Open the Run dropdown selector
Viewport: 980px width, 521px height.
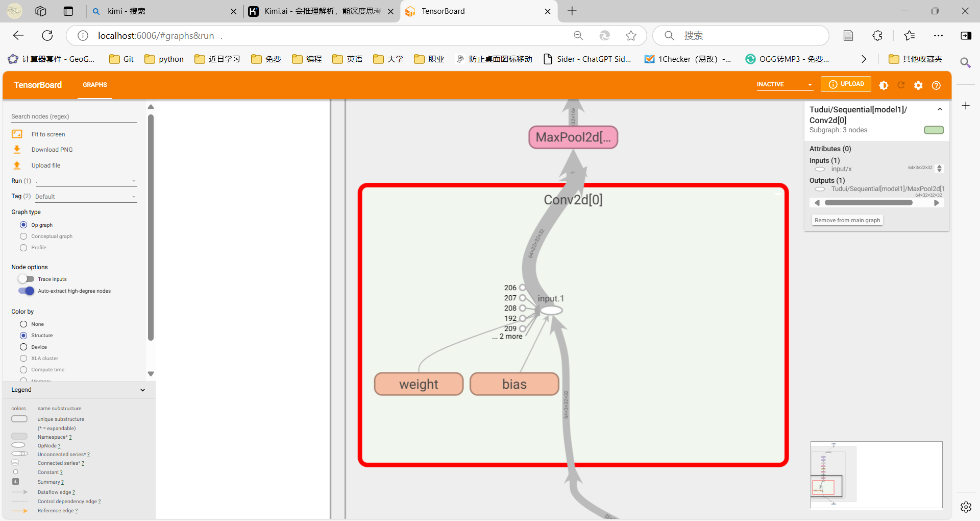pos(86,181)
